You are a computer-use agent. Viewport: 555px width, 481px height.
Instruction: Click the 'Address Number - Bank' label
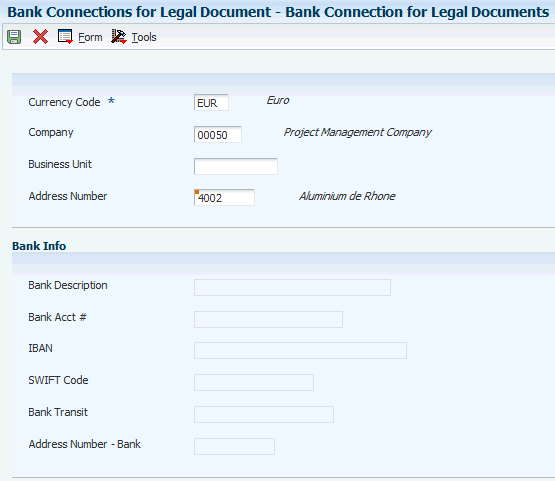coord(85,444)
